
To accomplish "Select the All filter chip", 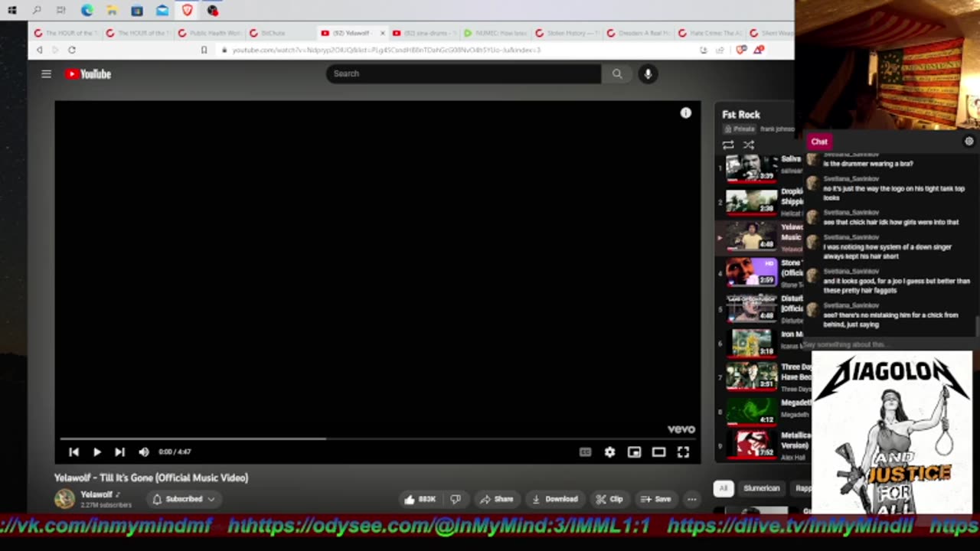I will coord(723,488).
